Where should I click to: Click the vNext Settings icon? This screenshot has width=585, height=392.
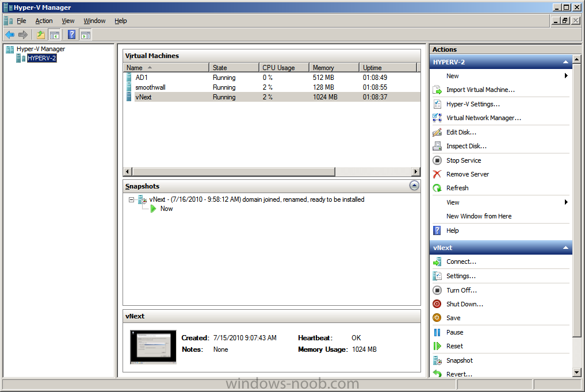[437, 276]
